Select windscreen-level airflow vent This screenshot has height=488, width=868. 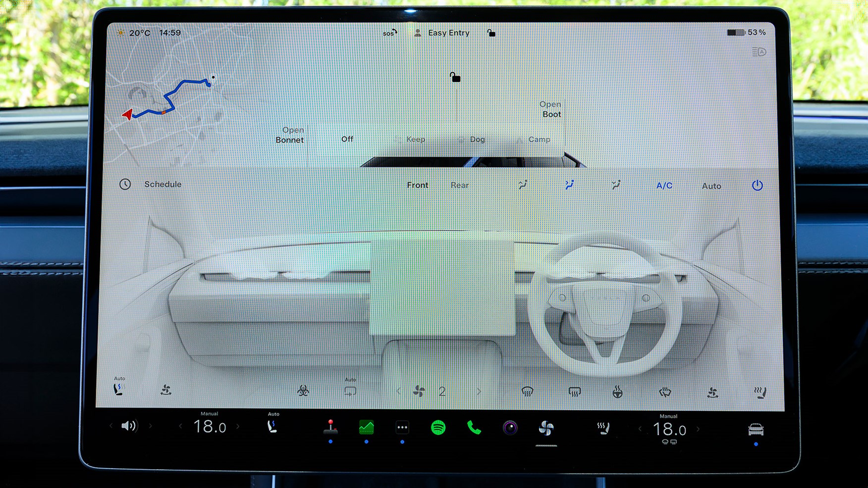523,185
